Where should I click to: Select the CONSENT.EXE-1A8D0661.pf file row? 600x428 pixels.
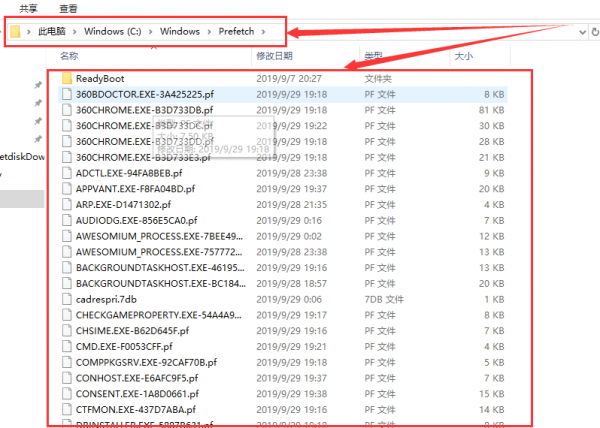283,394
